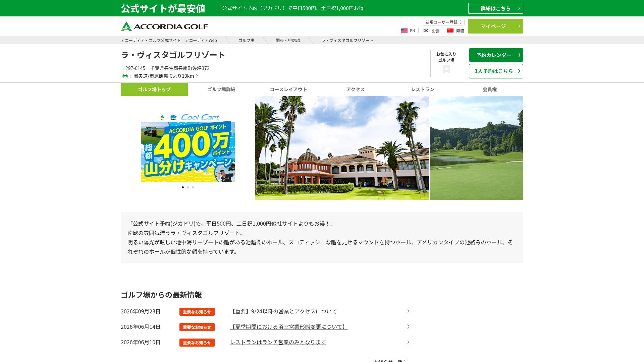Click 한글 language link text
This screenshot has width=644, height=362.
[435, 31]
